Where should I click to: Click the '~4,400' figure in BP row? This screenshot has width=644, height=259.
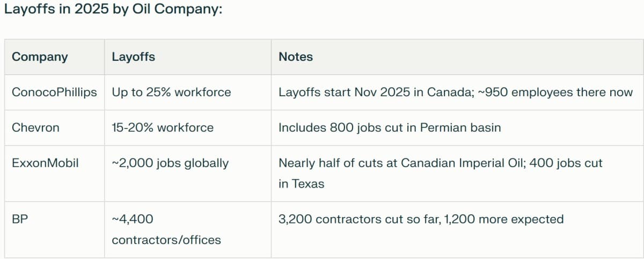tap(132, 219)
